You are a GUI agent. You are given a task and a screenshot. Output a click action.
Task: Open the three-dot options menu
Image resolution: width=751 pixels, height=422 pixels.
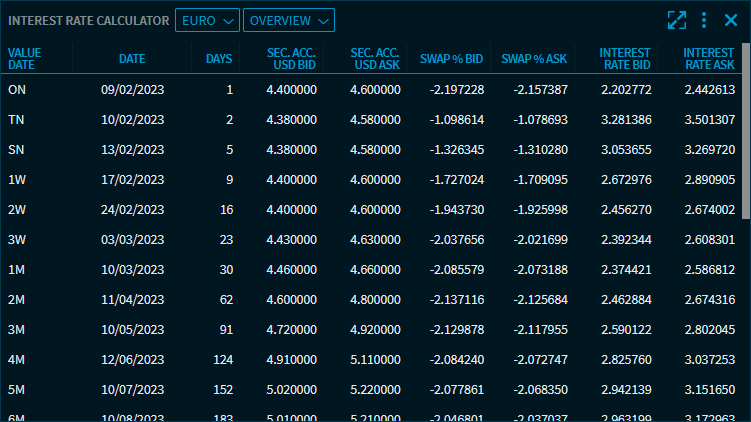[x=704, y=20]
